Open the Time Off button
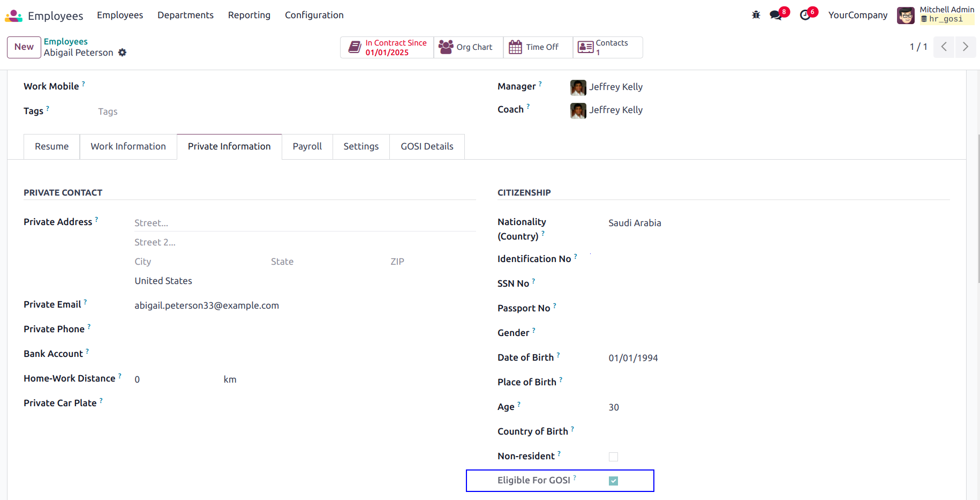Screen dimensions: 980x500 coord(538,47)
